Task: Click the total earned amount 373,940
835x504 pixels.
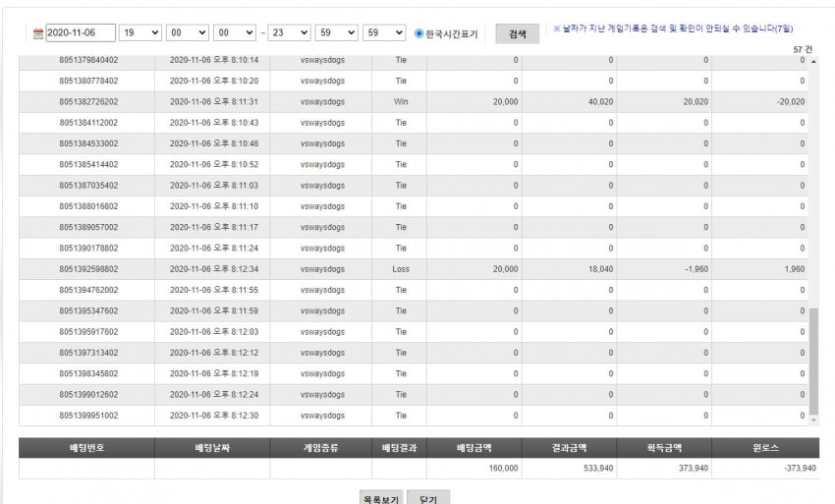Action: point(694,469)
